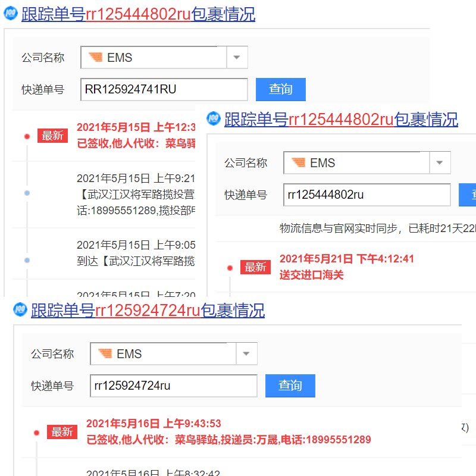Click the blue logo beside the rr125444802ru title at the top

click(x=12, y=14)
